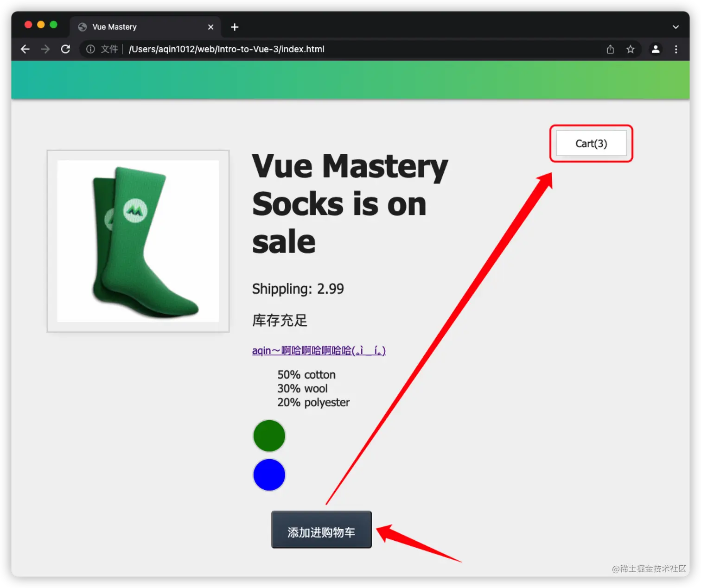Reload the page with the refresh icon
701x588 pixels.
[x=65, y=49]
